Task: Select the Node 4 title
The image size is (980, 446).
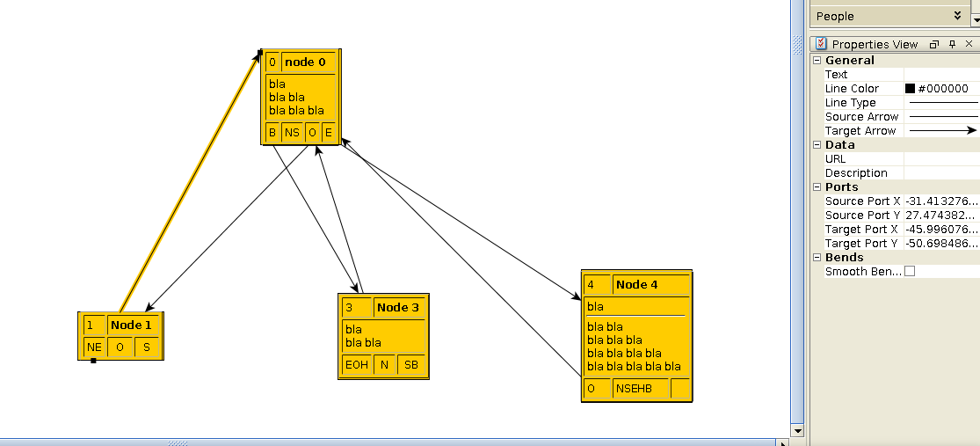Action: coord(637,285)
